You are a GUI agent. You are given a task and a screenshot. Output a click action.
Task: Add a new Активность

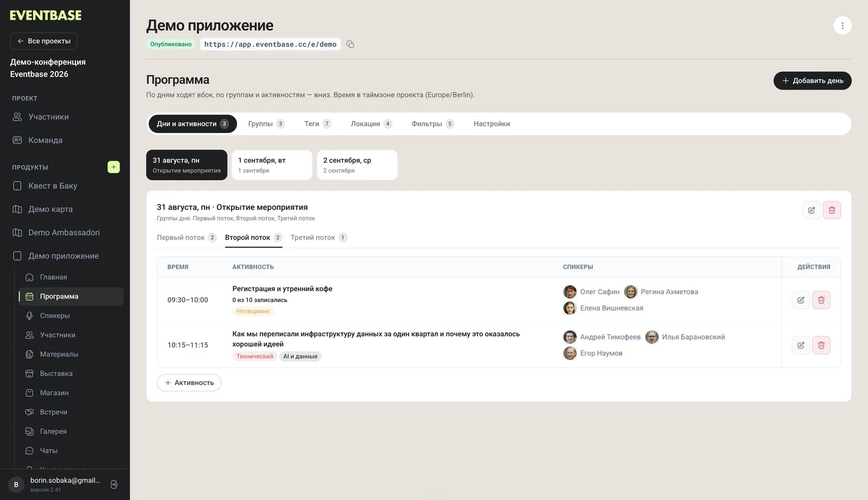click(189, 383)
